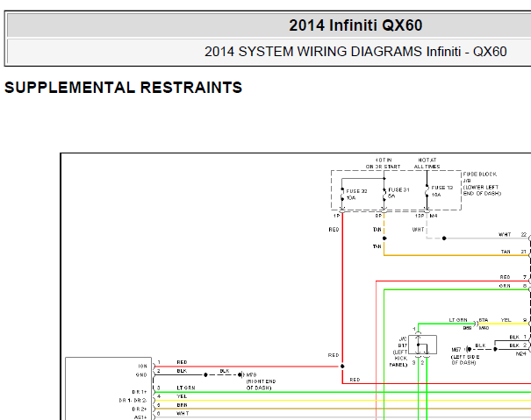Select the Supplemental Restraints heading

tap(123, 88)
